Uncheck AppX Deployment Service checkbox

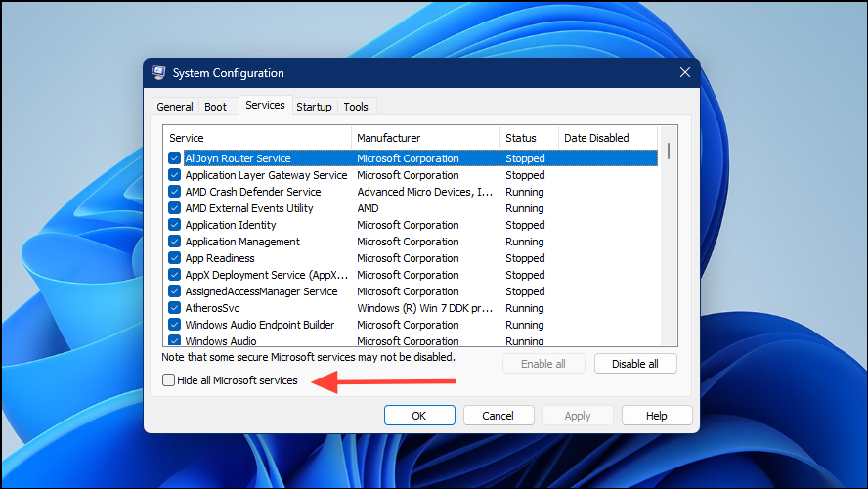click(174, 275)
